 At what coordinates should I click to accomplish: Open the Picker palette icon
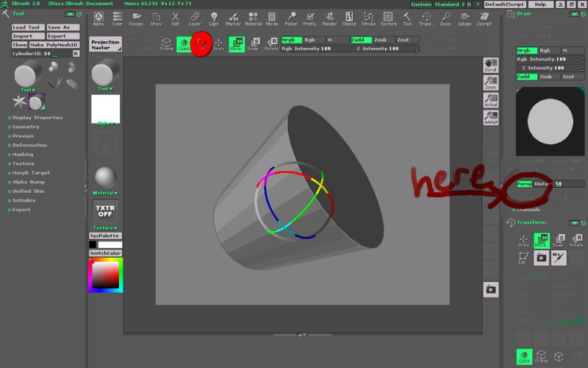[291, 18]
